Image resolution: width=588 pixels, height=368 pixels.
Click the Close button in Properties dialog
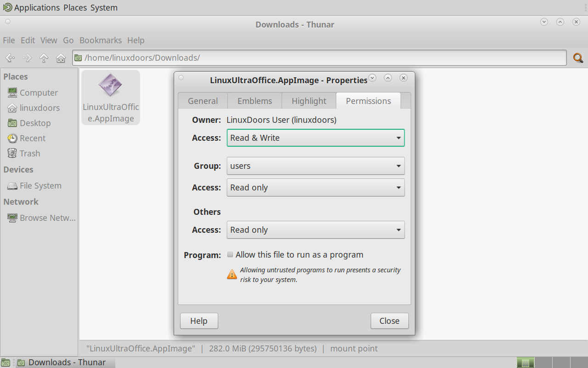(x=390, y=321)
